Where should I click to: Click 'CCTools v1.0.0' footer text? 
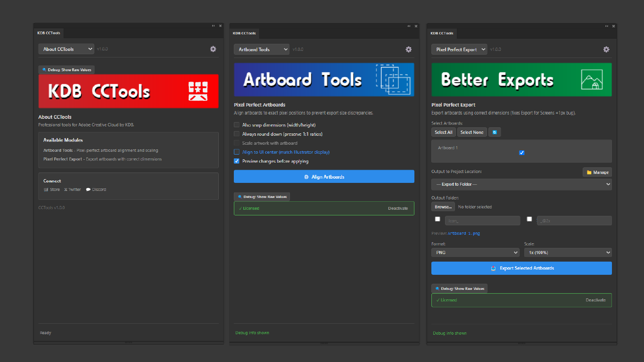tap(51, 208)
